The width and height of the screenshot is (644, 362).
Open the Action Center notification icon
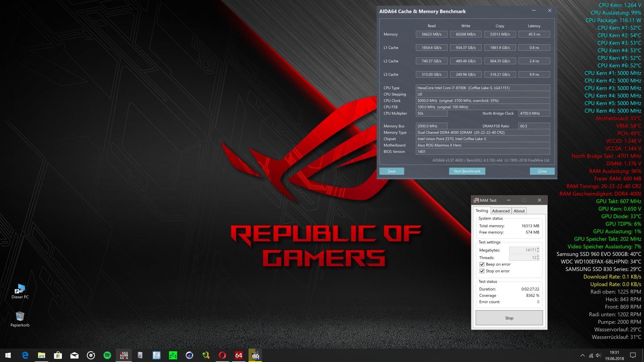coord(633,355)
